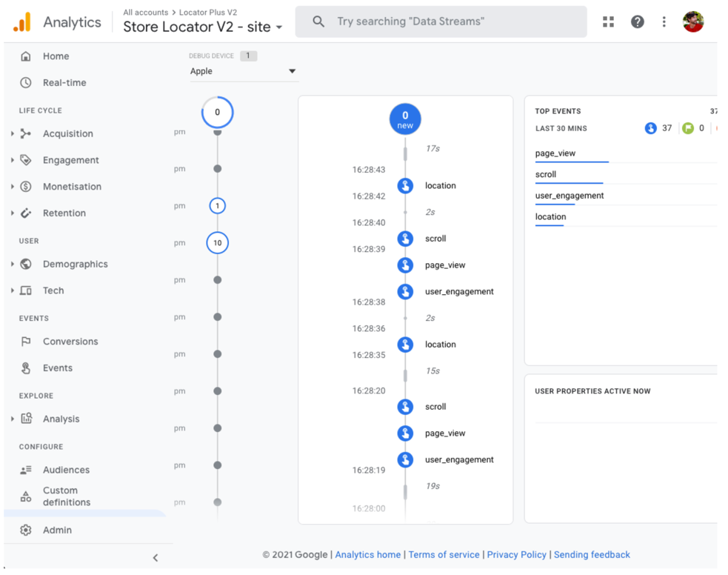This screenshot has width=728, height=575.
Task: Click the Google Analytics logo
Action: [x=22, y=22]
